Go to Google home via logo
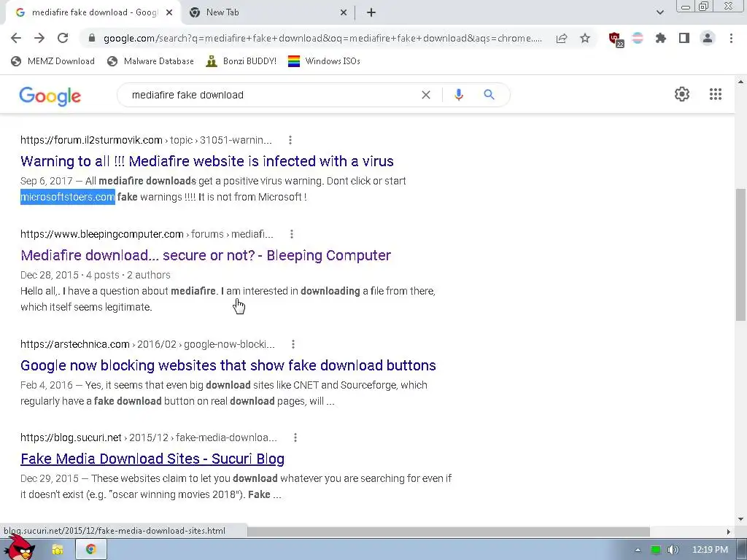Viewport: 747px width, 560px height. click(x=50, y=96)
